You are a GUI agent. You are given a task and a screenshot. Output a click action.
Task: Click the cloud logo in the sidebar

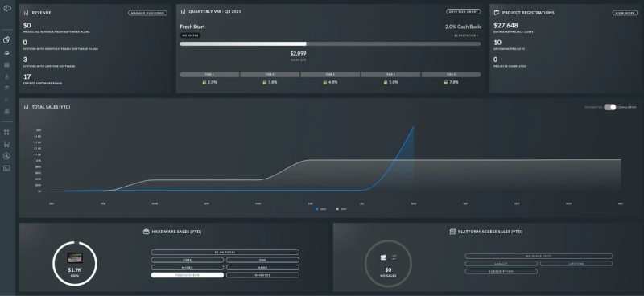coord(7,8)
